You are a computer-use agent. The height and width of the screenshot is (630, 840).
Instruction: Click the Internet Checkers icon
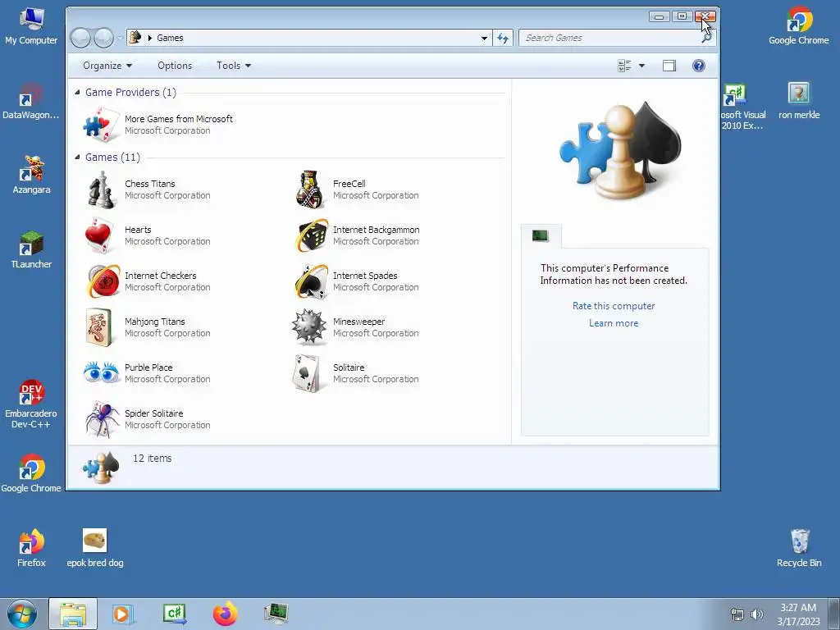click(104, 281)
